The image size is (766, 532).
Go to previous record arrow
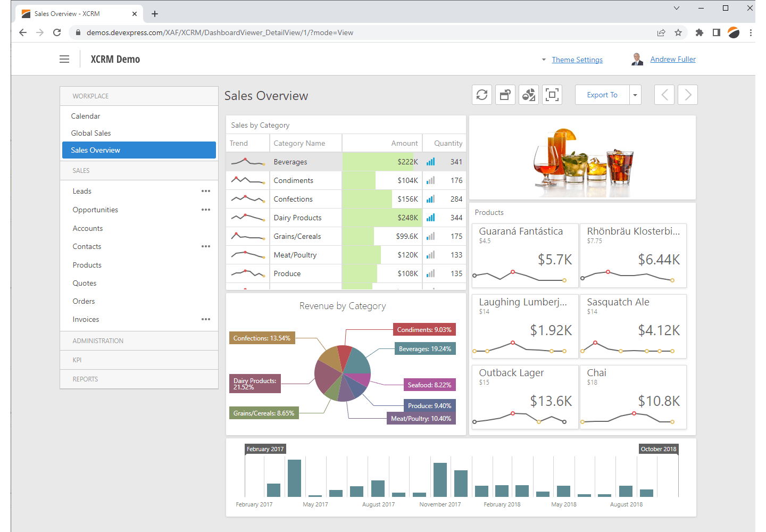(664, 95)
